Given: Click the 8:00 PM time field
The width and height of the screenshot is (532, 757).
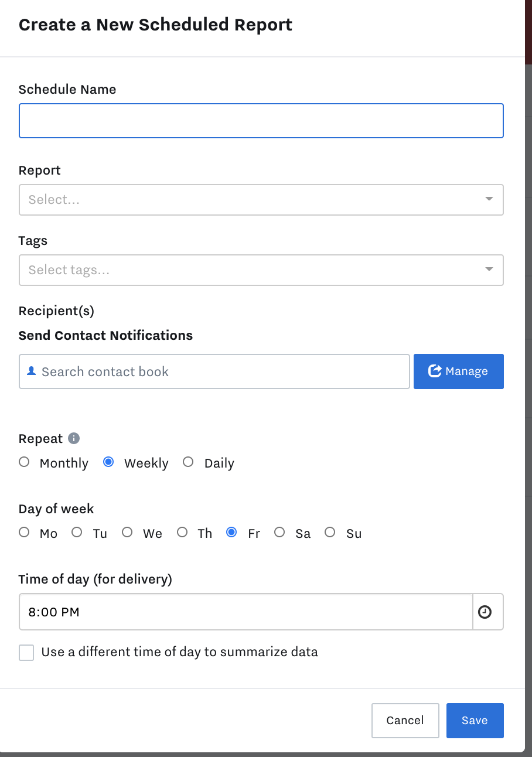Looking at the screenshot, I should pyautogui.click(x=246, y=612).
